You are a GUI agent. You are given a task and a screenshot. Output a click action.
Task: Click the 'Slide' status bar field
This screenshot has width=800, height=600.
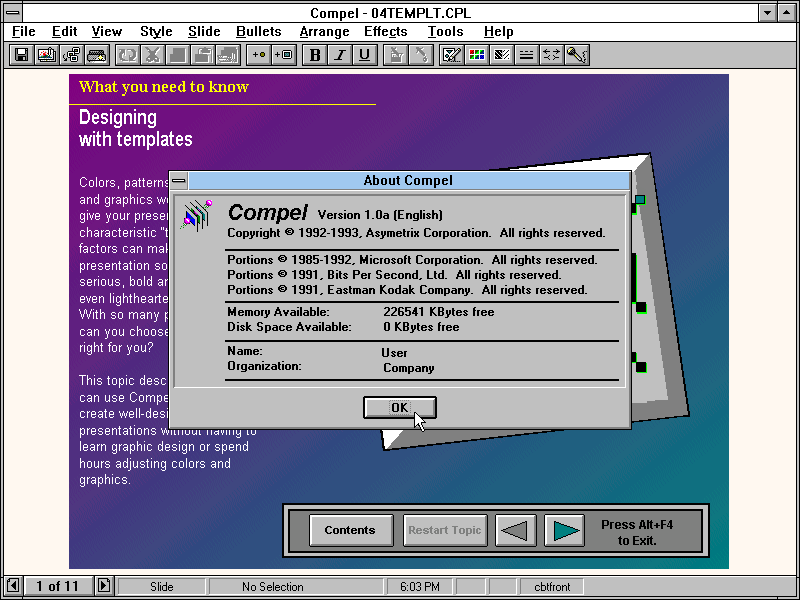pyautogui.click(x=161, y=587)
